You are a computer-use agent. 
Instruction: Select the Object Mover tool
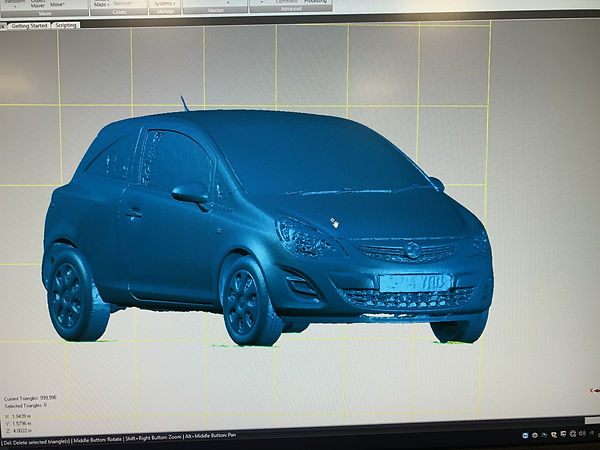(38, 3)
